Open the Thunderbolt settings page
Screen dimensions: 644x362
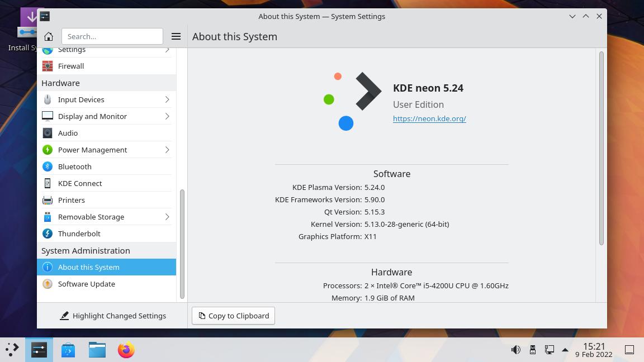coord(107,234)
